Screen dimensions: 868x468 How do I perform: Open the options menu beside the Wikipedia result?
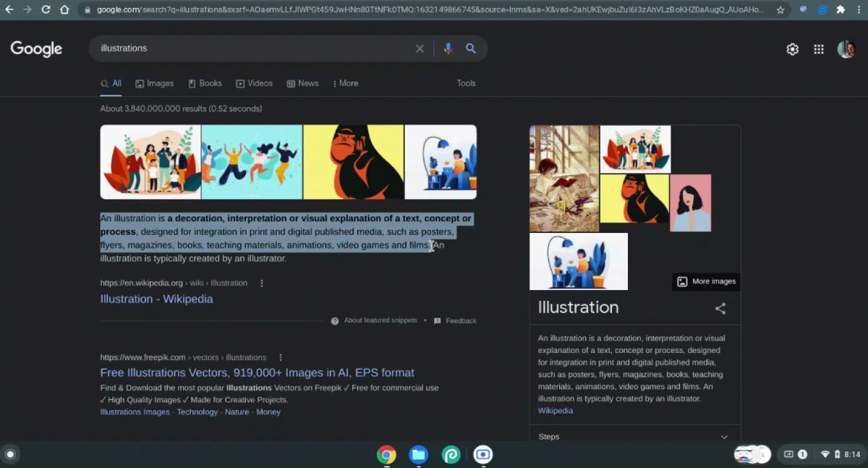pyautogui.click(x=261, y=283)
